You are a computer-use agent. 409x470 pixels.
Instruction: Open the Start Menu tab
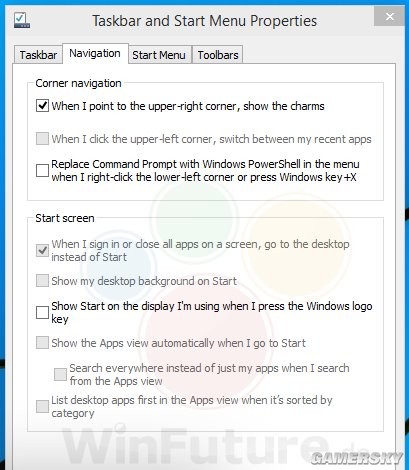(x=159, y=55)
